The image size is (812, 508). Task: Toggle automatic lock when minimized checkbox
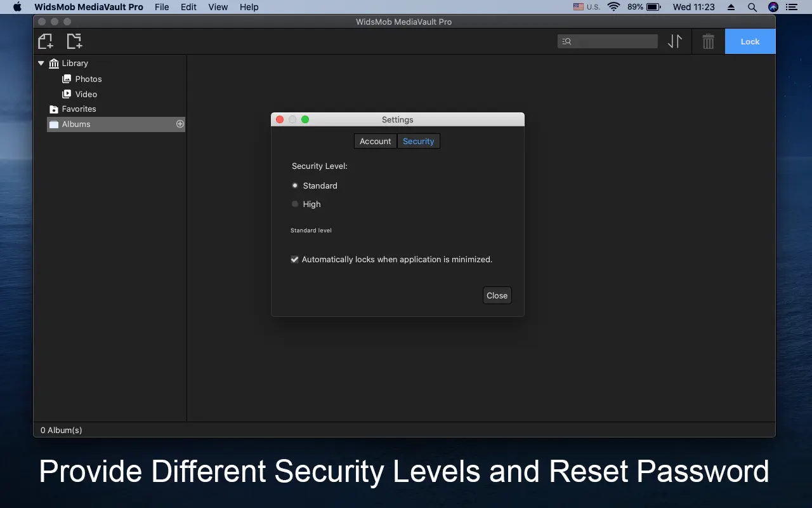(x=294, y=259)
